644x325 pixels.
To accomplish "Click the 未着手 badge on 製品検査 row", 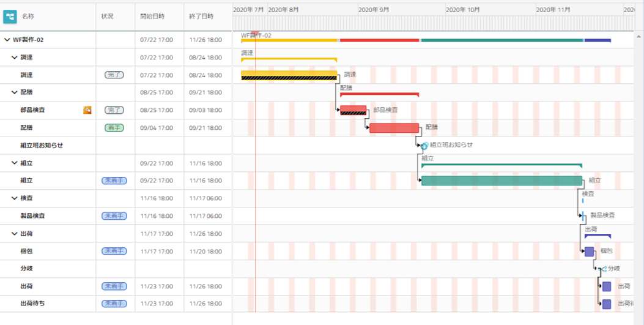I will [x=114, y=216].
